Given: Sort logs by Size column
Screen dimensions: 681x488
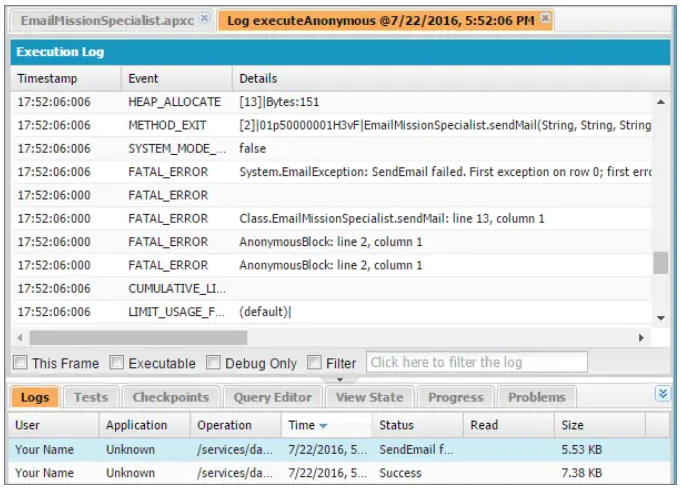Looking at the screenshot, I should click(x=600, y=425).
